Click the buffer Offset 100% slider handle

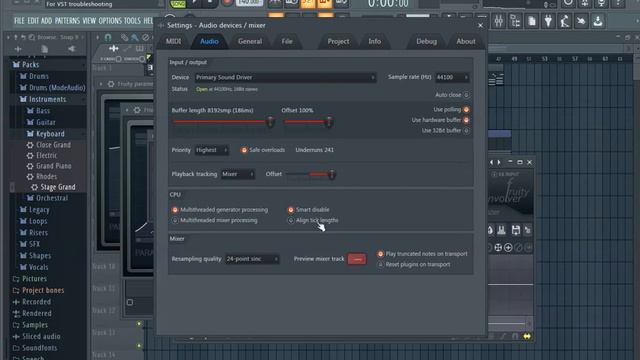tap(329, 122)
